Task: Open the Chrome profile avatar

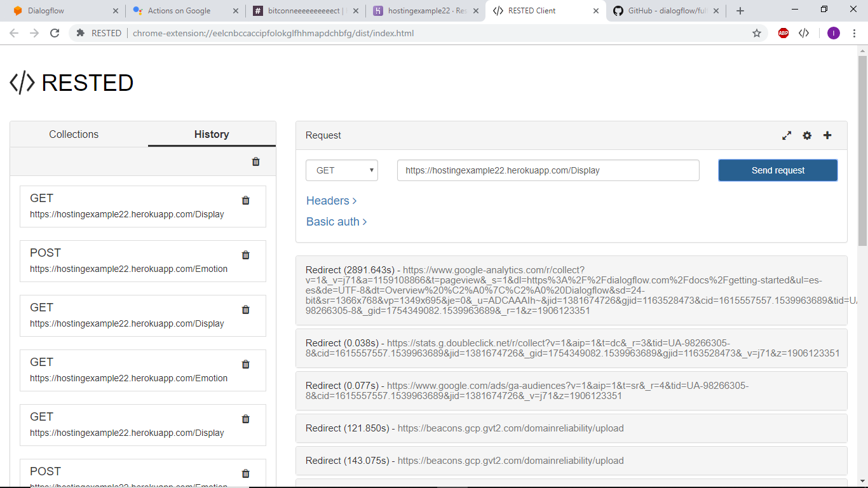Action: [x=834, y=33]
